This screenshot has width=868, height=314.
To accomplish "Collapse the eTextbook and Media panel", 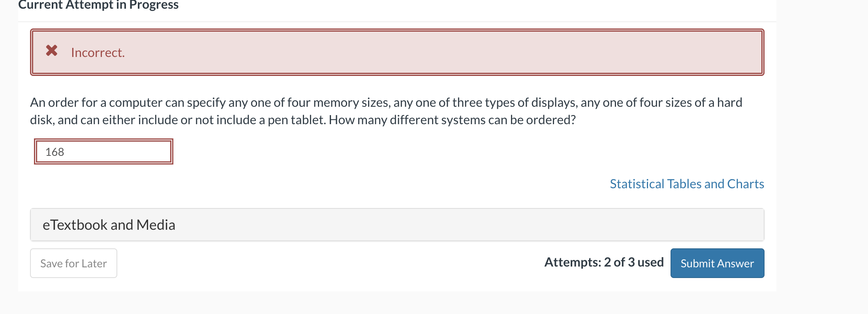I will pos(109,225).
